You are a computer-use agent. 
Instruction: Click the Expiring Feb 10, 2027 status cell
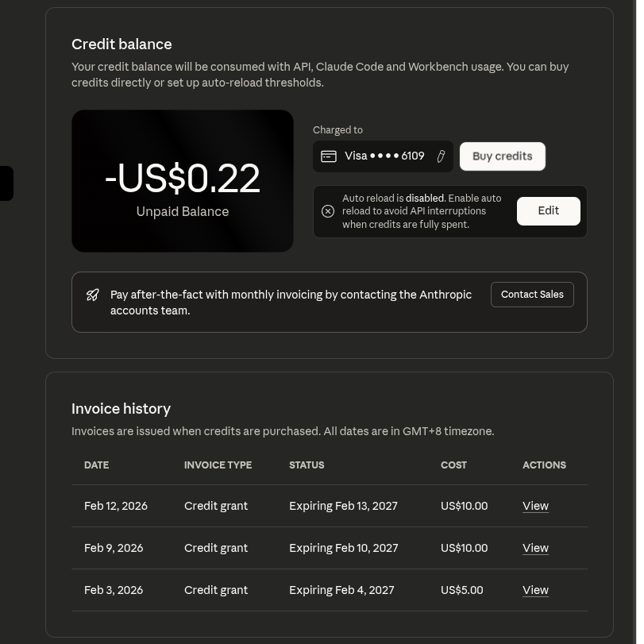(343, 548)
